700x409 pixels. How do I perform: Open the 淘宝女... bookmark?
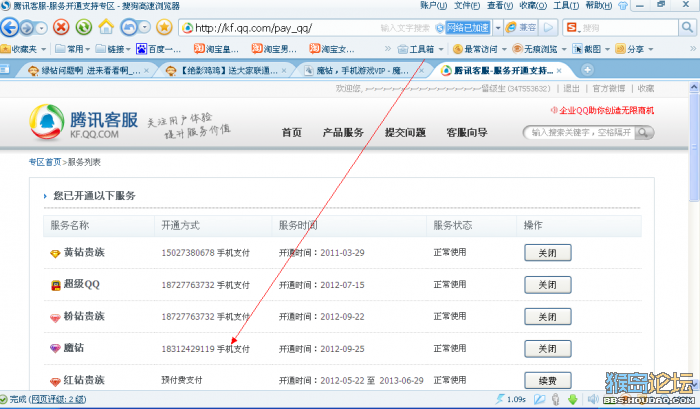tap(332, 49)
